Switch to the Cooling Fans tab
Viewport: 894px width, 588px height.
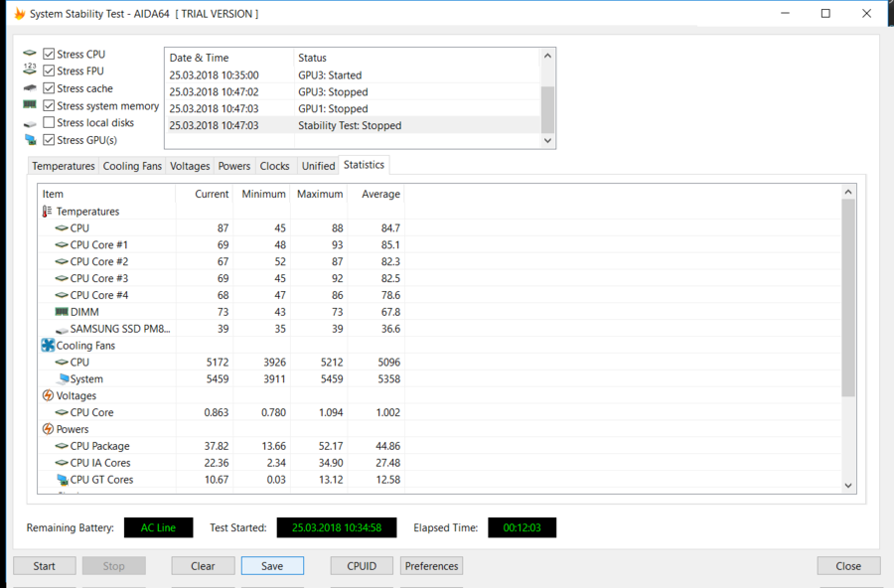(x=132, y=166)
